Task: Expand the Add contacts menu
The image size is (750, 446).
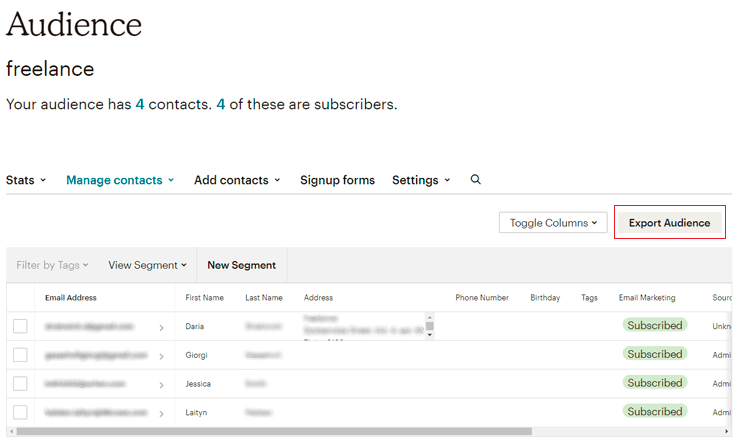Action: click(x=237, y=180)
